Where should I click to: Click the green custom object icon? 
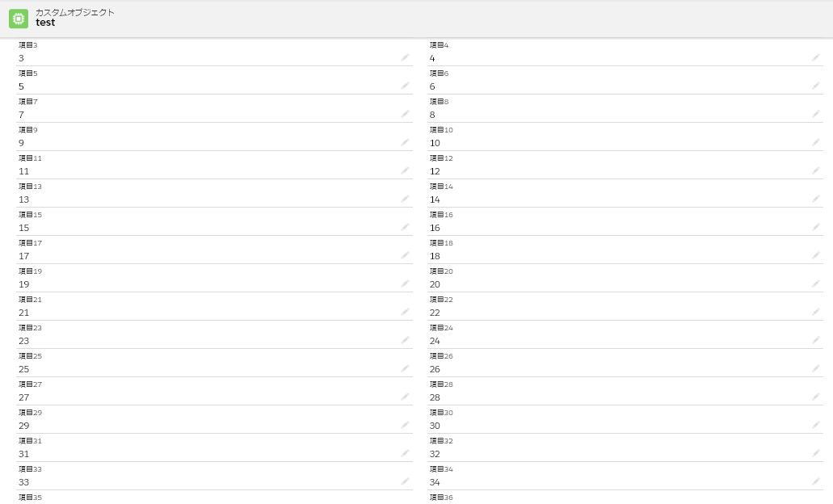click(x=18, y=19)
